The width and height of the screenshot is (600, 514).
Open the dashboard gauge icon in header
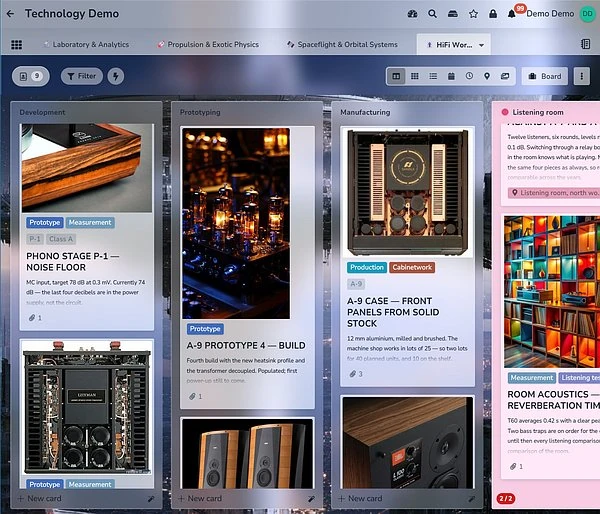click(412, 14)
